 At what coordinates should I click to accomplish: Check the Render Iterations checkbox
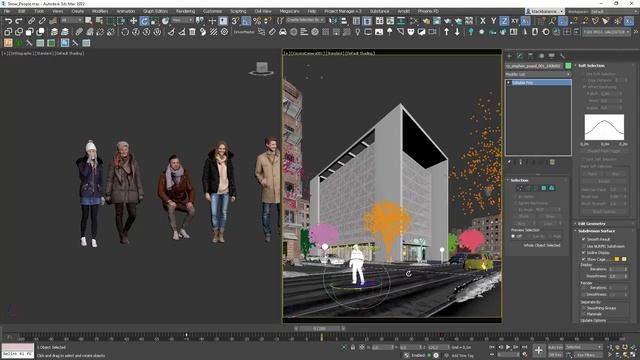[x=583, y=288]
